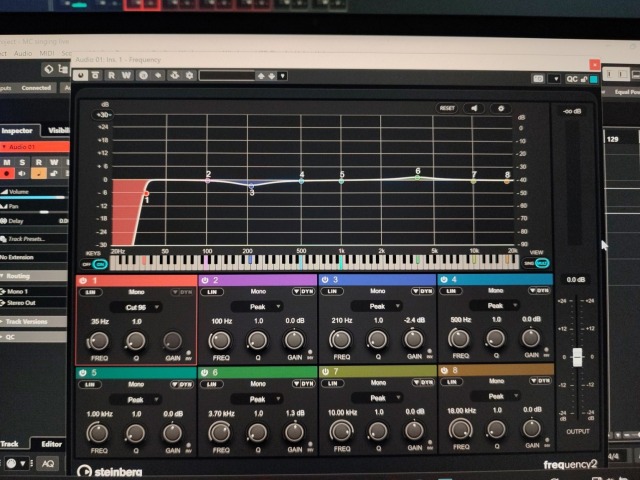This screenshot has width=640, height=480.
Task: Click band 6 Q knob
Action: pyautogui.click(x=257, y=433)
